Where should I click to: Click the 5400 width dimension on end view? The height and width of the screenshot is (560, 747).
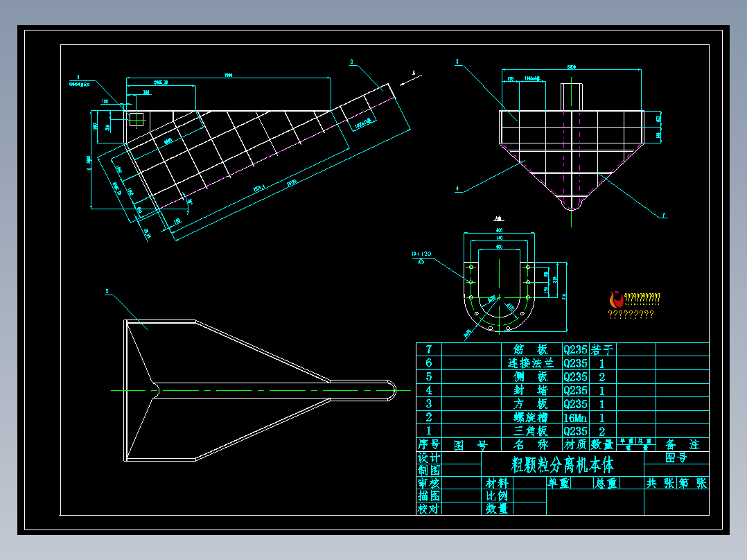tap(572, 67)
